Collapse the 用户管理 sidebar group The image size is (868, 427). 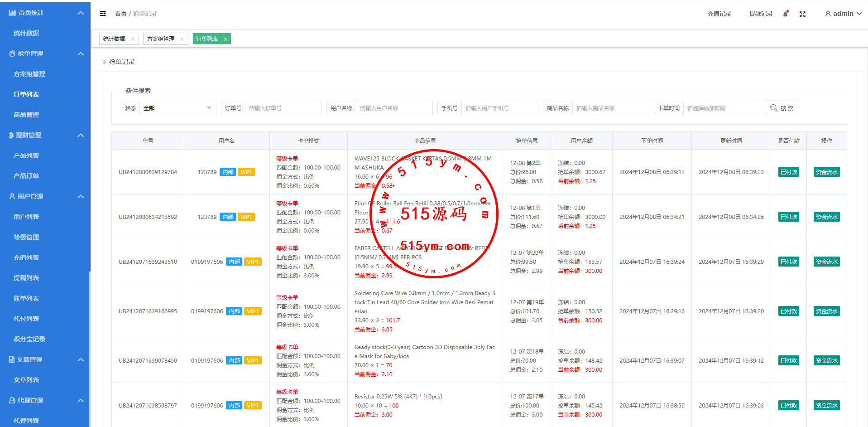[81, 196]
